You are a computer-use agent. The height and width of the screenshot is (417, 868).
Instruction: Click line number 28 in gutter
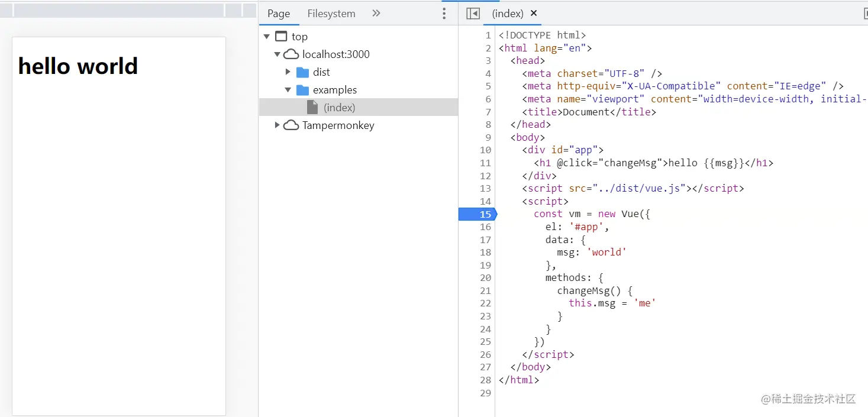click(x=485, y=380)
